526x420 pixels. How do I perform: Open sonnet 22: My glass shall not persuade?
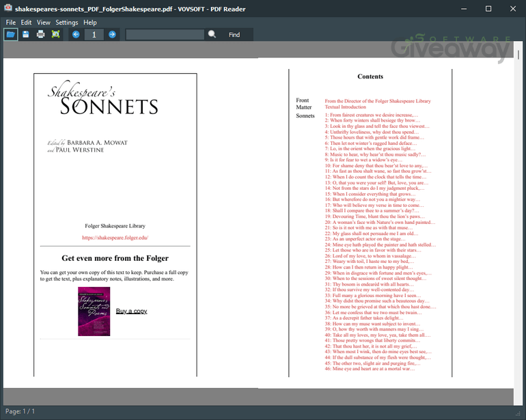372,234
